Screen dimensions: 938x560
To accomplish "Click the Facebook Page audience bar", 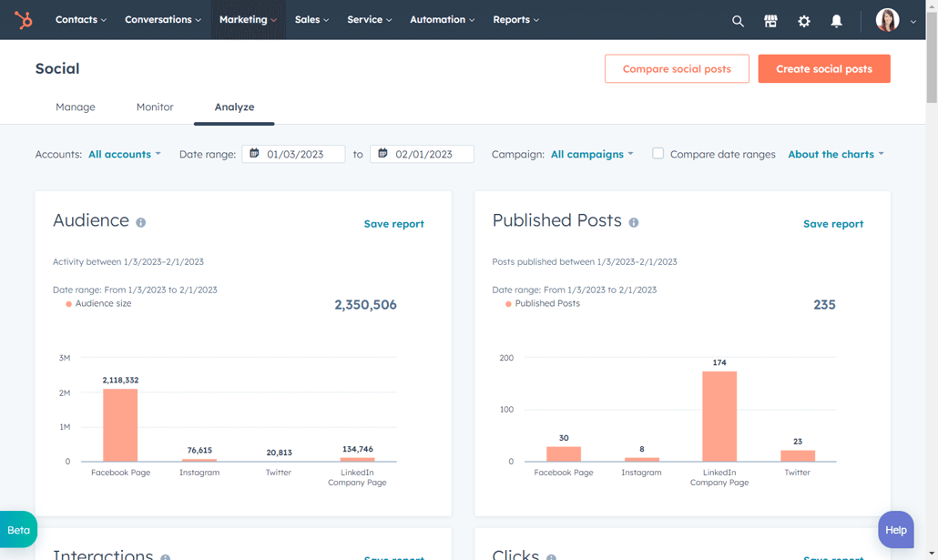I will [120, 424].
